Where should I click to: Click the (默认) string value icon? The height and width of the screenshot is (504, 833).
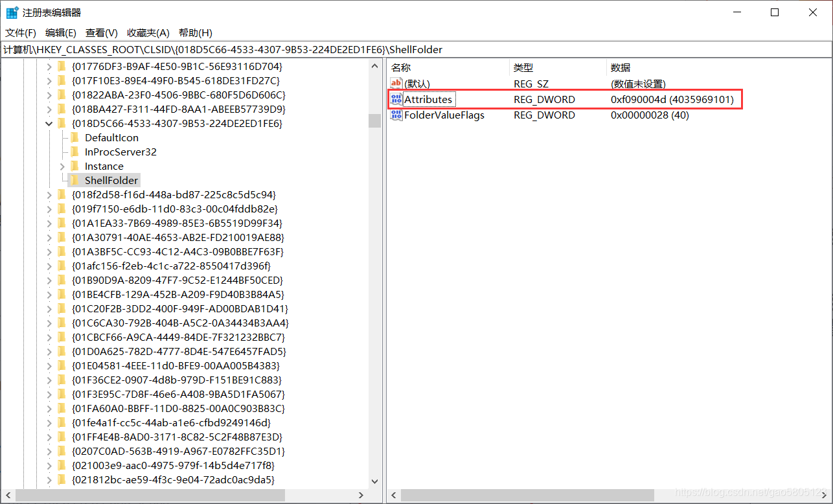[396, 84]
